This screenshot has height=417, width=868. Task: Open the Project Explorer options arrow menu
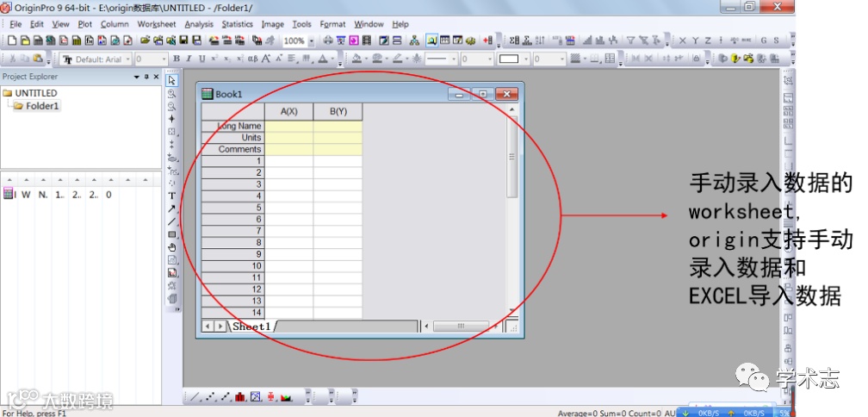[137, 77]
